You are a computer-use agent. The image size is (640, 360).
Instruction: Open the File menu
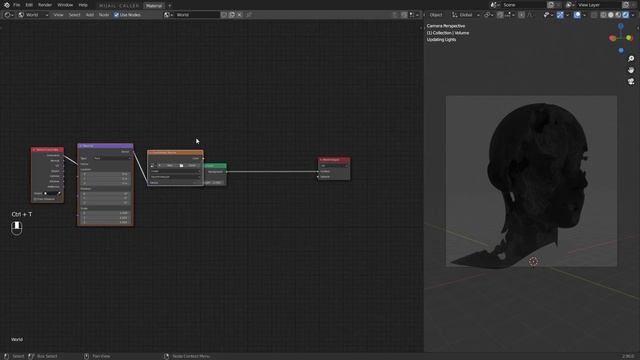17,5
